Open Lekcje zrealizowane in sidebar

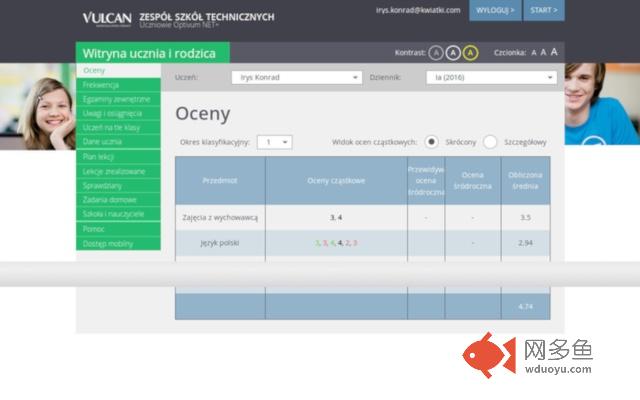pos(118,171)
